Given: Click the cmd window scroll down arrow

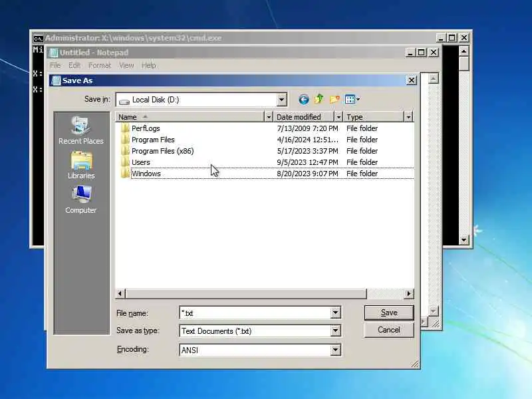Looking at the screenshot, I should coord(464,240).
